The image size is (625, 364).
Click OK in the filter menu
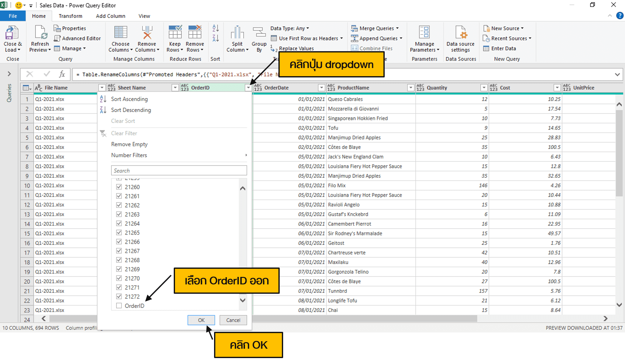pos(201,320)
